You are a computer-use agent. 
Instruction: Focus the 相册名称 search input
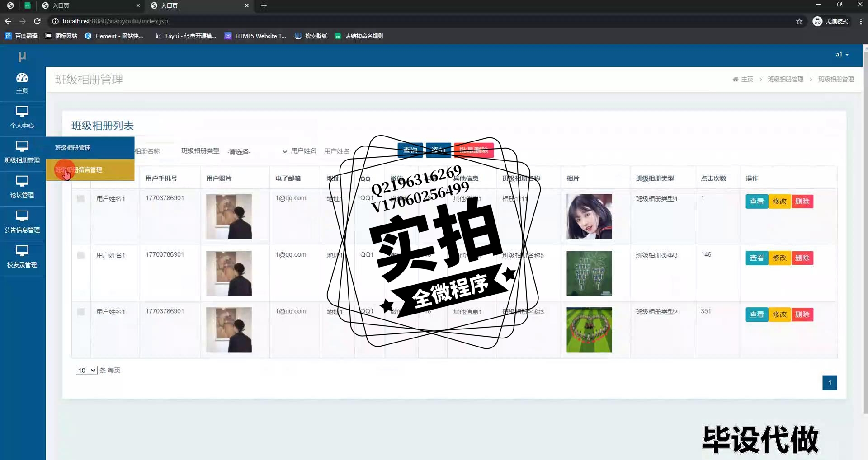coord(154,151)
